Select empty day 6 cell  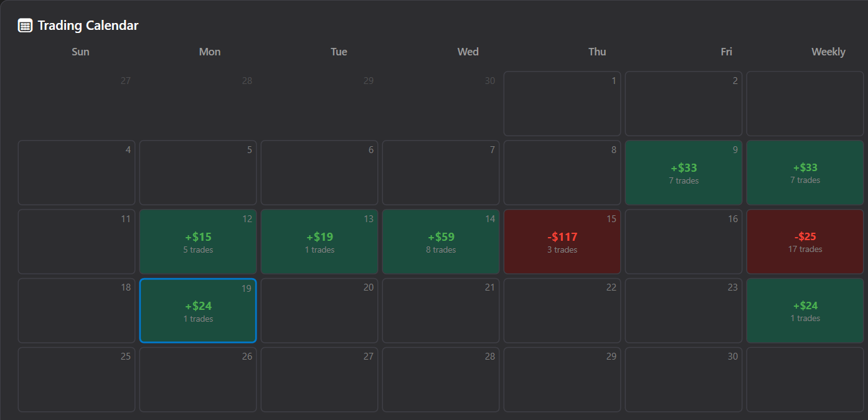coord(319,172)
